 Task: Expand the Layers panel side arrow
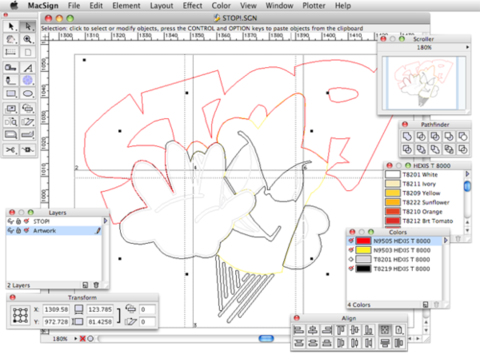[105, 221]
